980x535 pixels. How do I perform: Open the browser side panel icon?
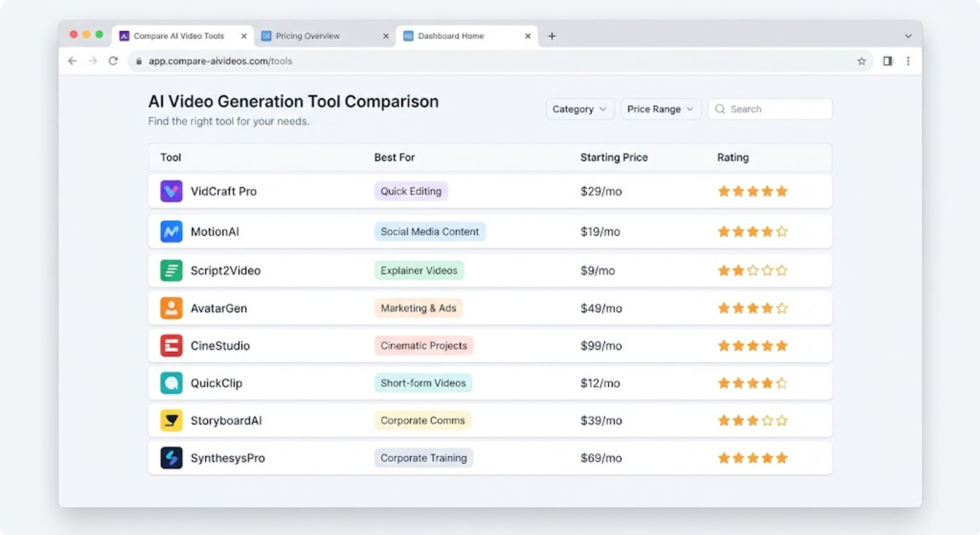coord(888,61)
